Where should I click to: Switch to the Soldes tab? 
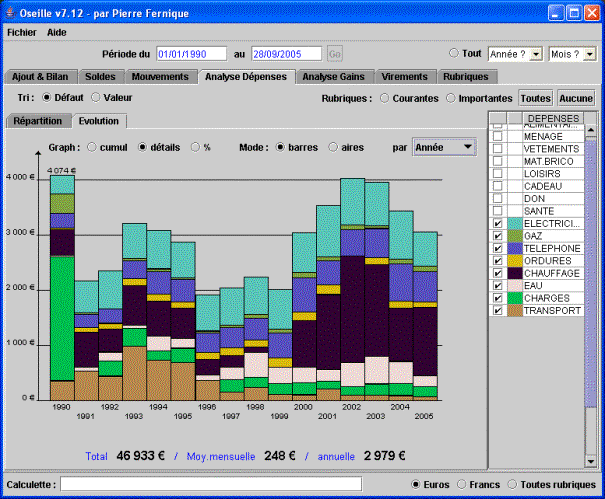pyautogui.click(x=100, y=77)
